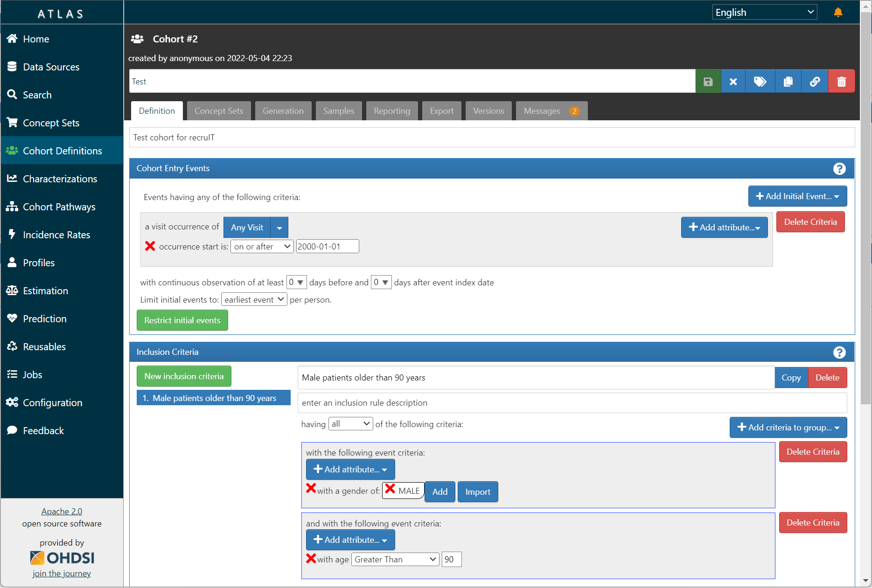Select inclusion rule 'Male patients older than 90 years'
This screenshot has width=872, height=588.
[214, 398]
